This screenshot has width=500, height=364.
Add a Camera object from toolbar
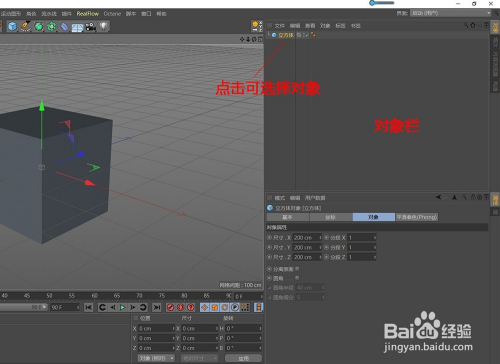(90, 26)
